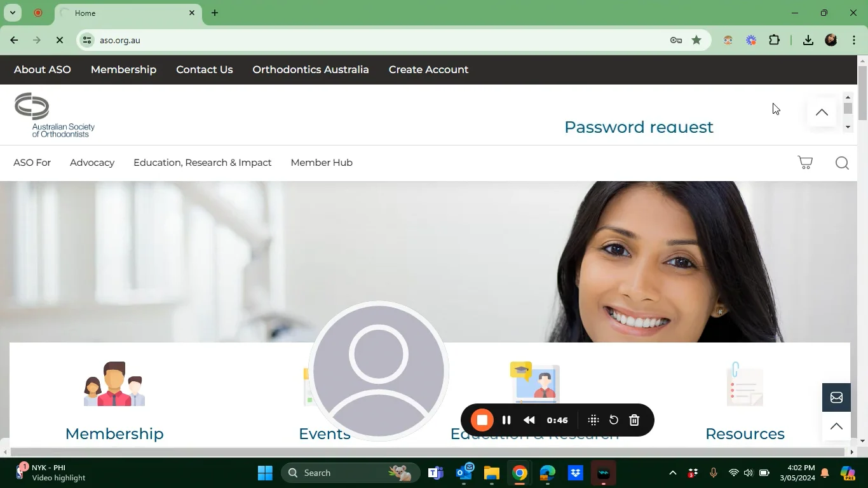
Task: Restart the recording with the reload icon
Action: click(x=613, y=420)
